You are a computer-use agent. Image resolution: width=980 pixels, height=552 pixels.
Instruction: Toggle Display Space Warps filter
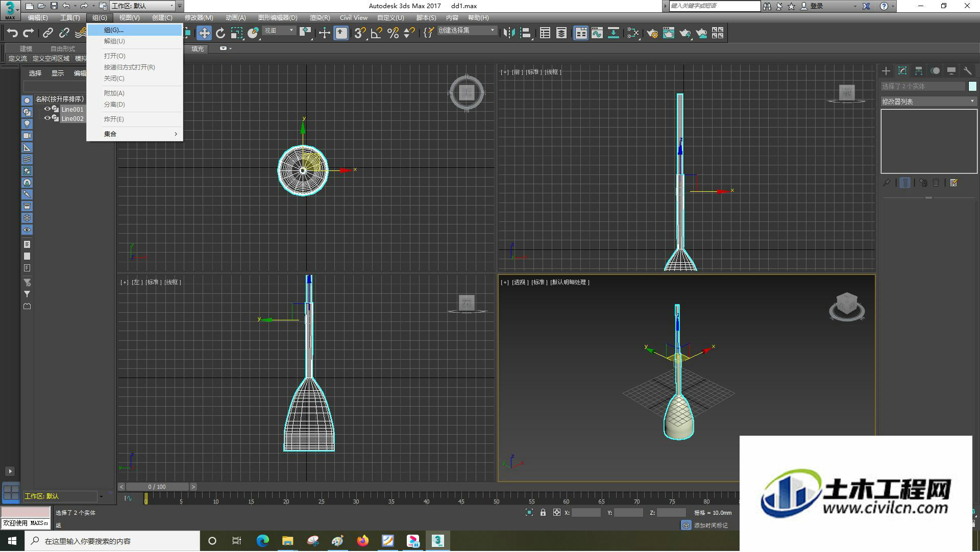click(x=27, y=159)
